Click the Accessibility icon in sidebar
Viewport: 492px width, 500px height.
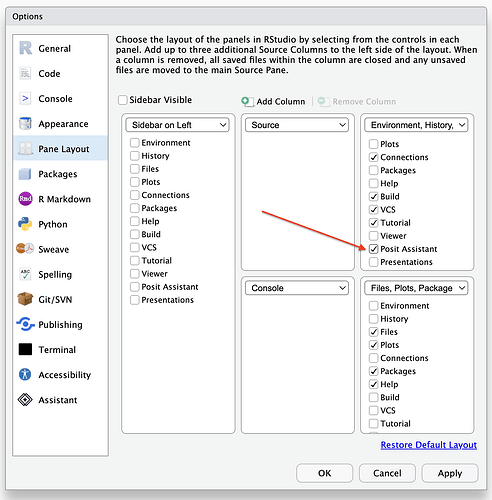[x=25, y=375]
